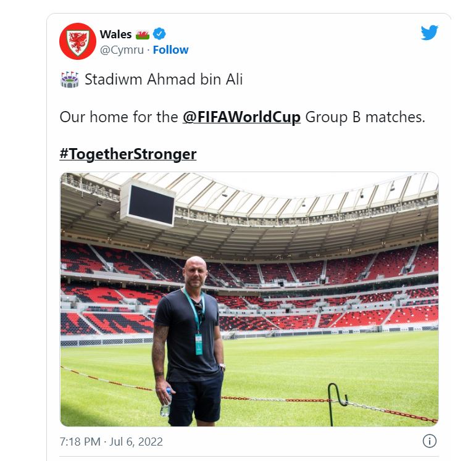Open the #TogetherStronger hashtag

pos(128,154)
